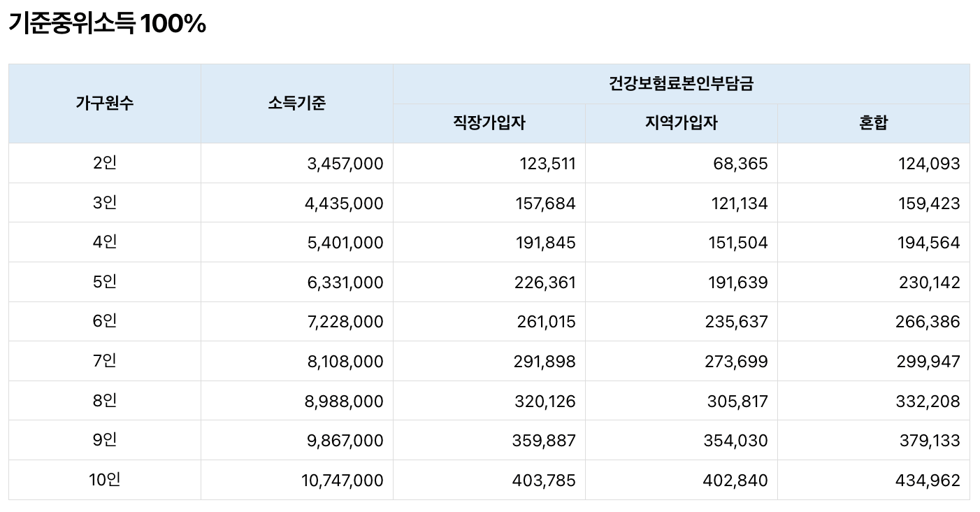The width and height of the screenshot is (980, 512).
Task: Click the value 123,511 for 직장가입자
Action: pyautogui.click(x=548, y=163)
